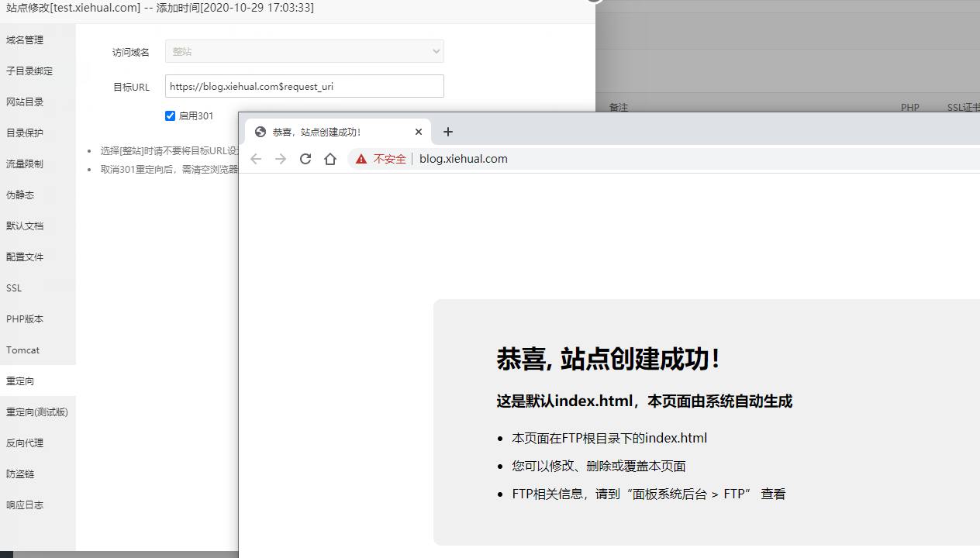Click the 不安全 security label

pos(390,159)
